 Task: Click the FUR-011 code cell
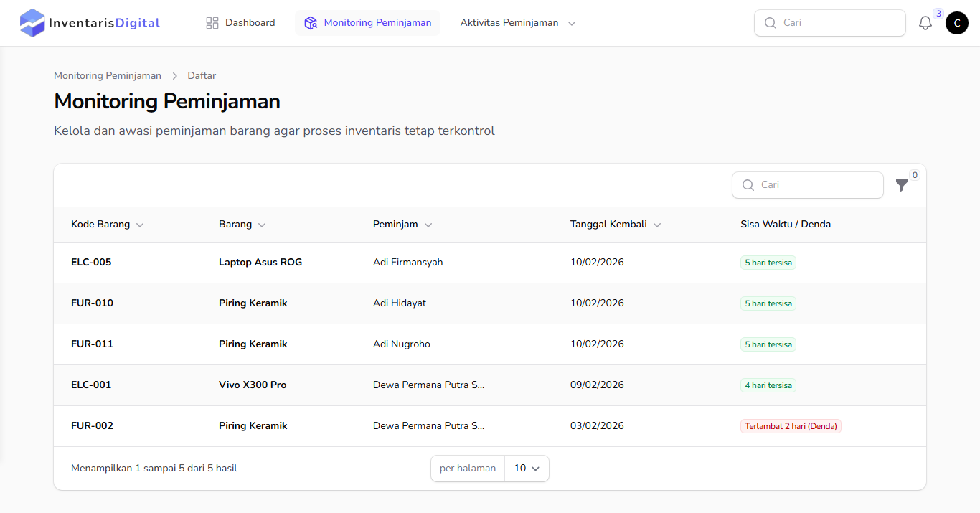[x=92, y=344]
